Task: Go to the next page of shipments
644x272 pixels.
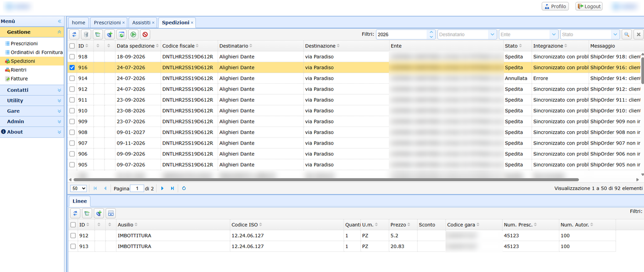Action: 162,188
